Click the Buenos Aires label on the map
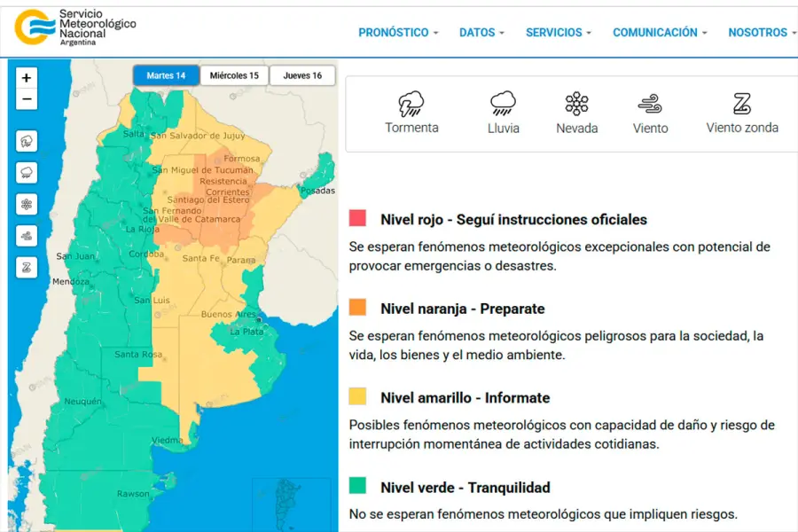The image size is (798, 532). [x=229, y=315]
